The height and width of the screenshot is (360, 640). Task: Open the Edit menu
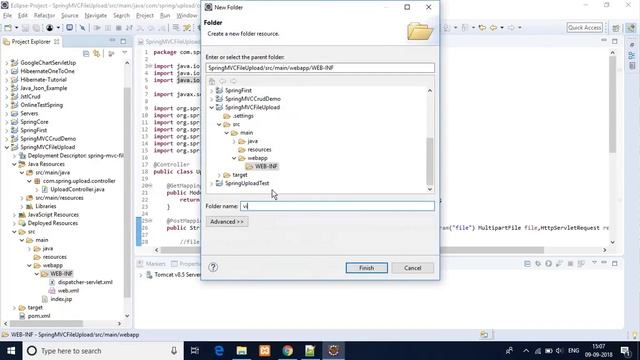pos(23,16)
